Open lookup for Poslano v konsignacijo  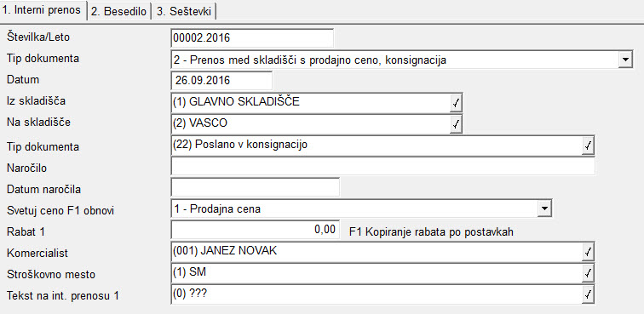(588, 146)
